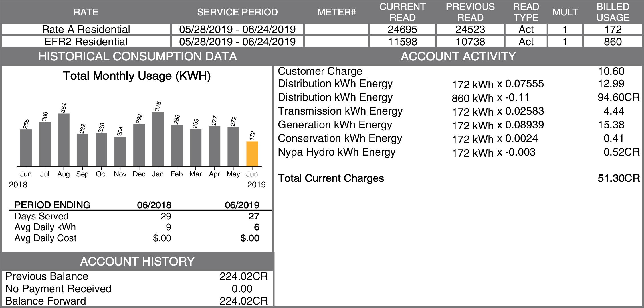This screenshot has width=644, height=308.
Task: Click the 06/2019 period ending column header
Action: click(242, 205)
